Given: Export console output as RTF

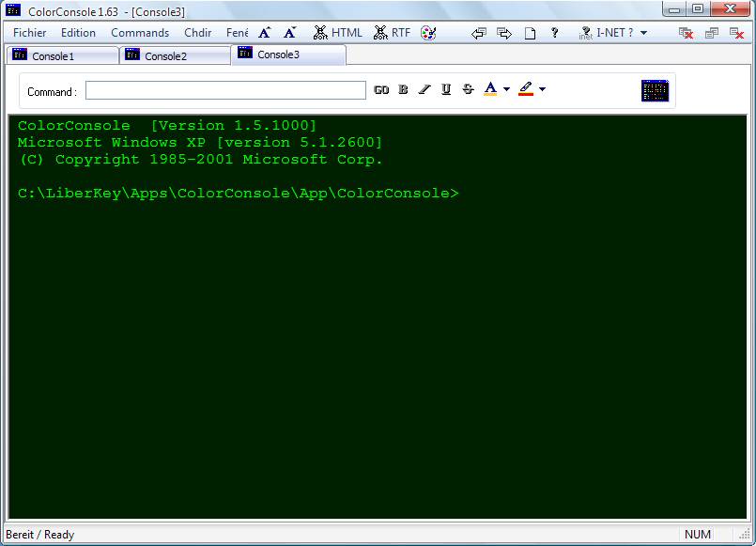Looking at the screenshot, I should [392, 33].
